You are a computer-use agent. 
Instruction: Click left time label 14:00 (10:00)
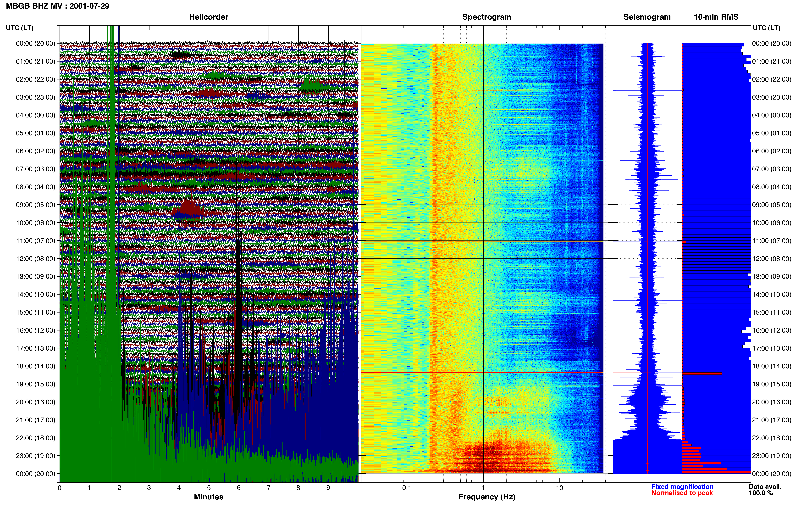[x=36, y=295]
